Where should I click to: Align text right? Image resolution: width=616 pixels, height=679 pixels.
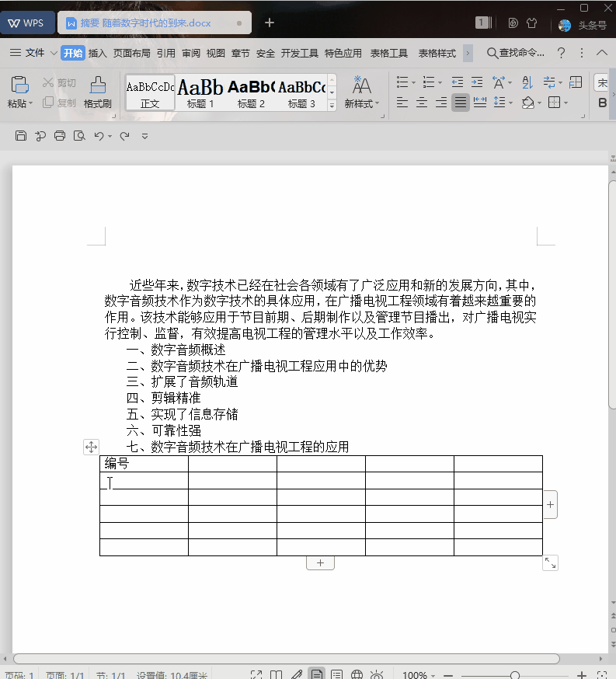tap(441, 103)
